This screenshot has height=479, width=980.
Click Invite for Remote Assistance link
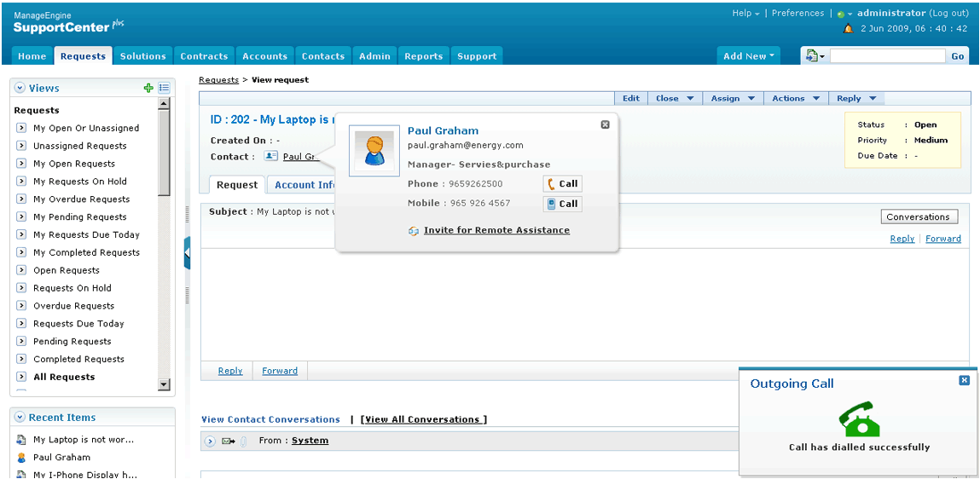(496, 230)
